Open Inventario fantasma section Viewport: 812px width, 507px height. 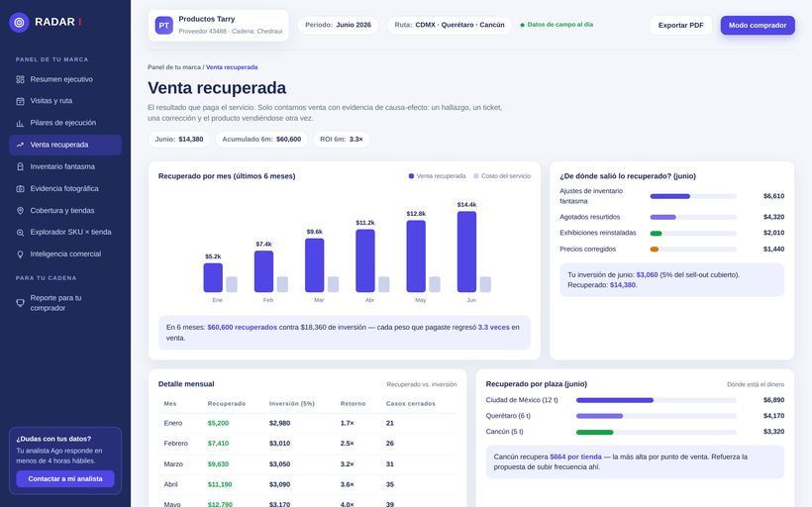point(65,166)
